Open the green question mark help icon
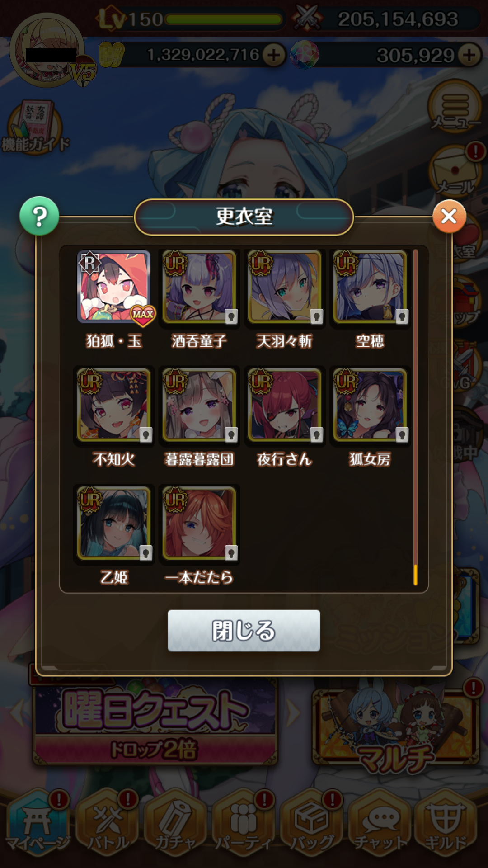This screenshot has width=488, height=868. 39,216
